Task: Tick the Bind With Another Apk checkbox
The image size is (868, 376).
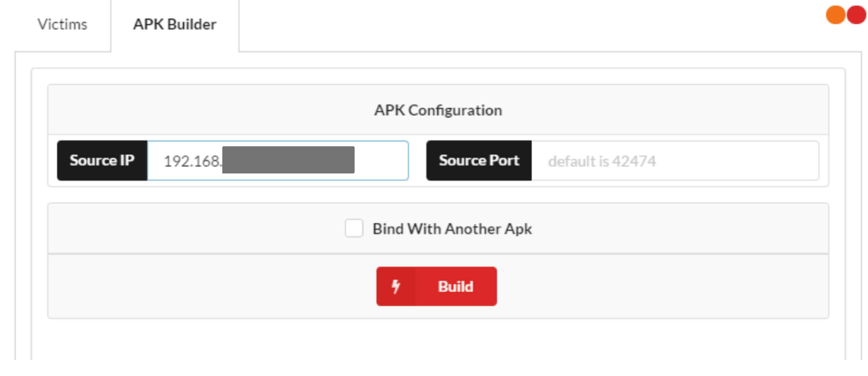Action: (354, 229)
